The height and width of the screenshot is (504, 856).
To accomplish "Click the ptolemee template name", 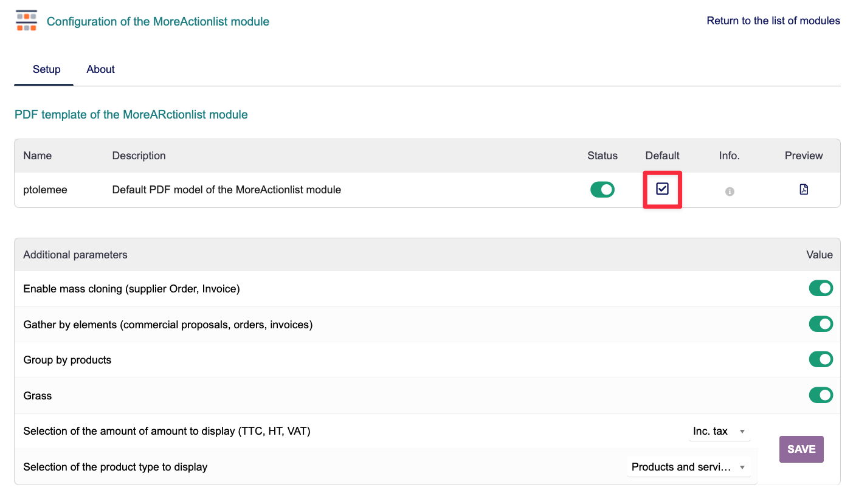I will [x=45, y=190].
